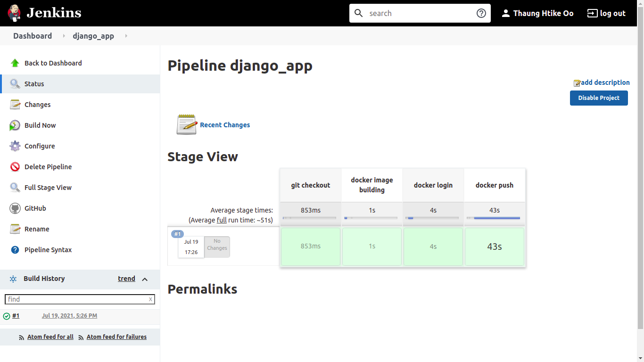The height and width of the screenshot is (362, 644).
Task: Click the No Changes box for build #1
Action: [217, 247]
